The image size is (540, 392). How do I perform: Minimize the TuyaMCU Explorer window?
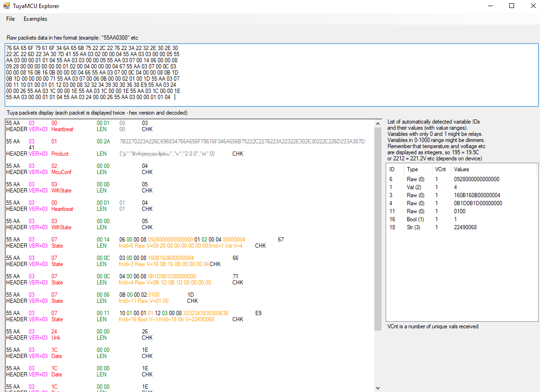coord(490,6)
